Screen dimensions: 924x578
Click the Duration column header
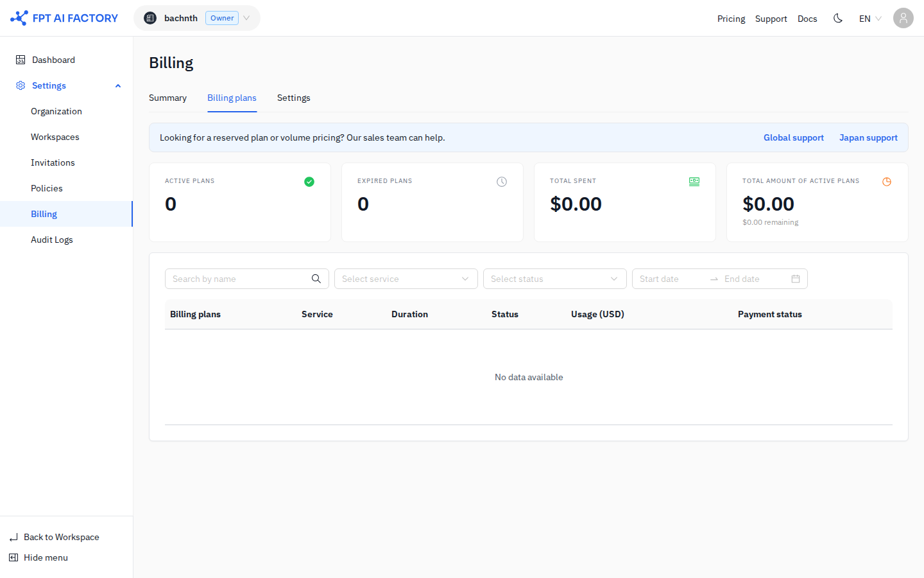[x=409, y=314]
